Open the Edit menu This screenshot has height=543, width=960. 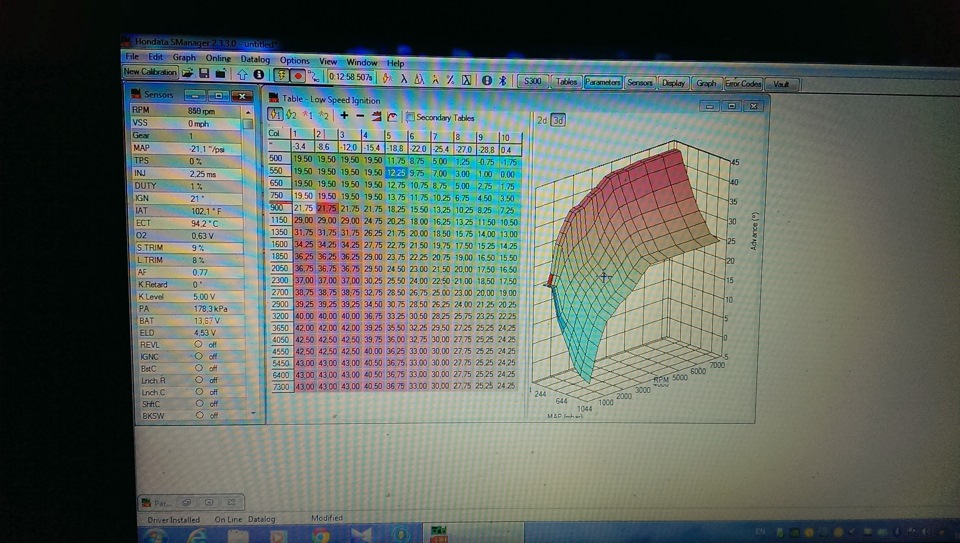156,57
